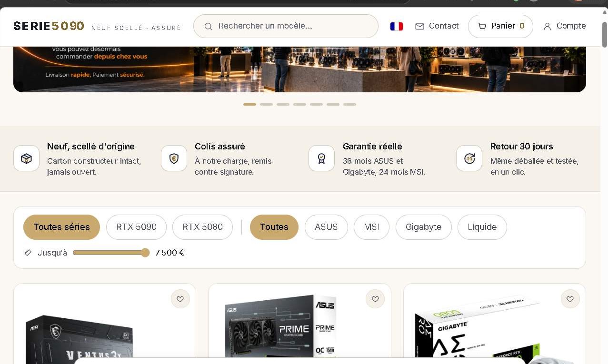Image resolution: width=608 pixels, height=364 pixels.
Task: Click the hero banner showroom image
Action: click(299, 69)
